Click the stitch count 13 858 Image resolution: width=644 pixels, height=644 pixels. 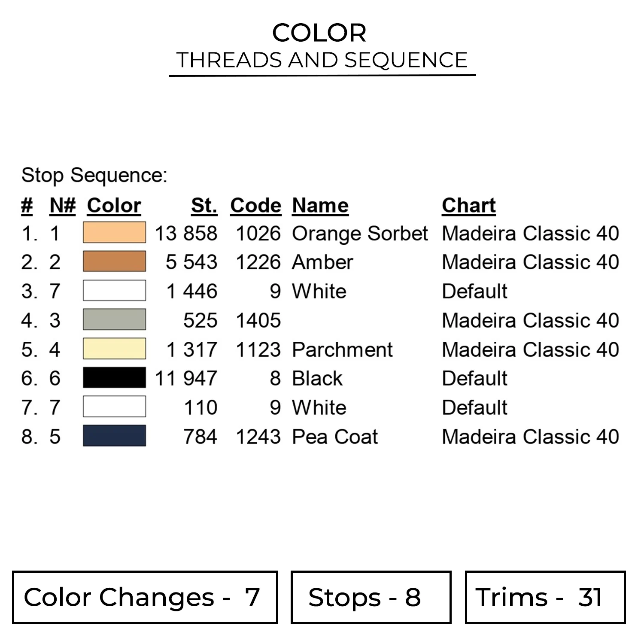pos(186,234)
